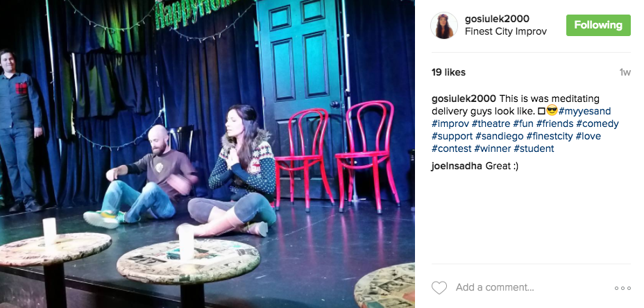Open the three-dot more options menu

coord(622,289)
